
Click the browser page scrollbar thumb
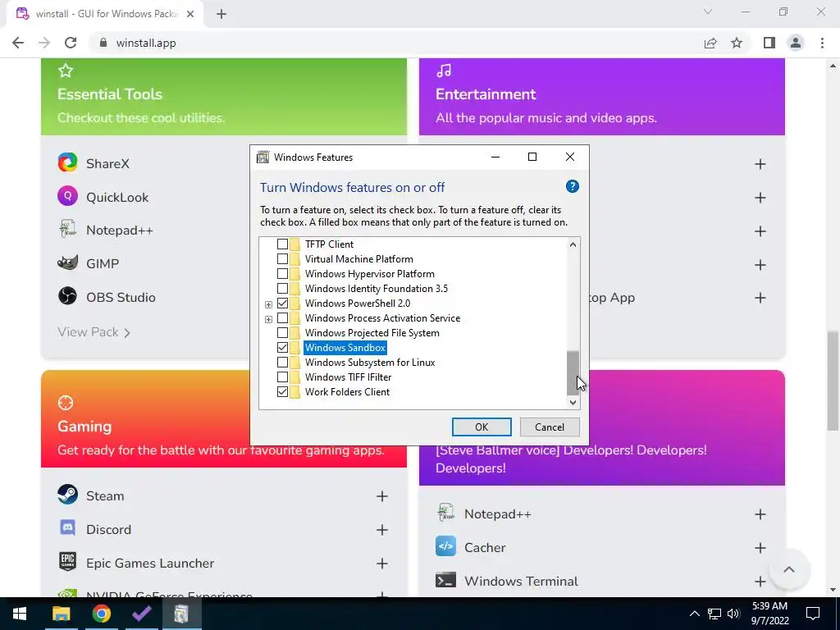[x=833, y=381]
